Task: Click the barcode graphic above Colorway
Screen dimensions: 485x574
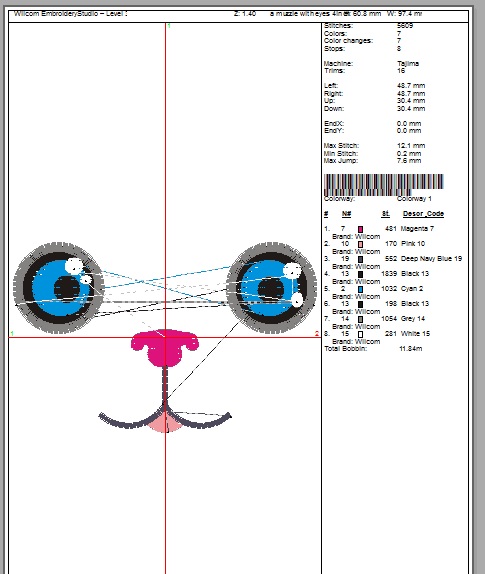Action: point(384,184)
